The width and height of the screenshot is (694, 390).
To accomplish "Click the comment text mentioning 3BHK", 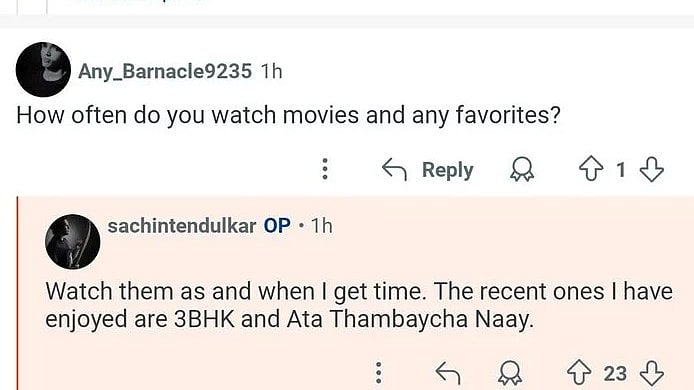I will pos(359,305).
